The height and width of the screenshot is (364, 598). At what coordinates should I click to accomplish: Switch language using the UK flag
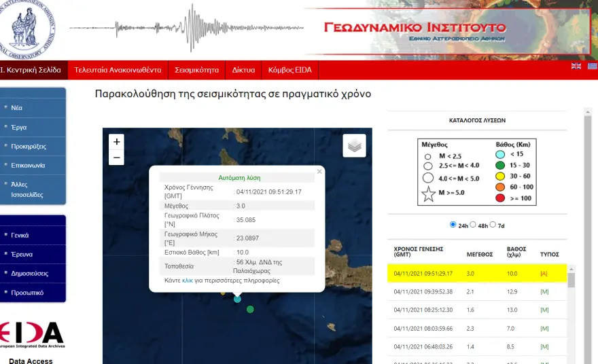point(576,66)
